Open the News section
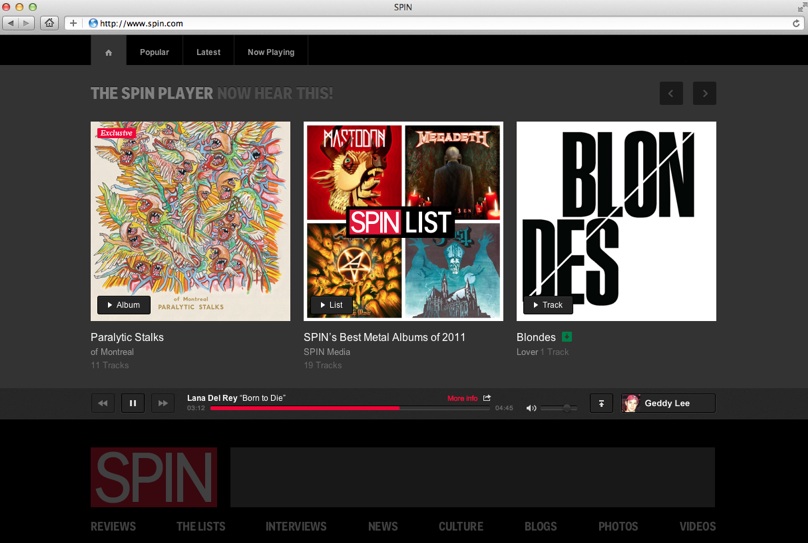 click(x=383, y=527)
